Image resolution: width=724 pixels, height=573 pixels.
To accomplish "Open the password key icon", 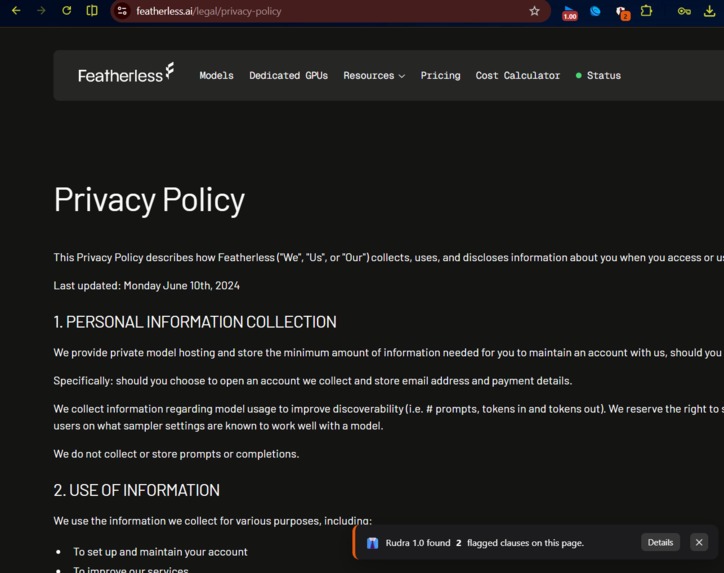I will 684,11.
